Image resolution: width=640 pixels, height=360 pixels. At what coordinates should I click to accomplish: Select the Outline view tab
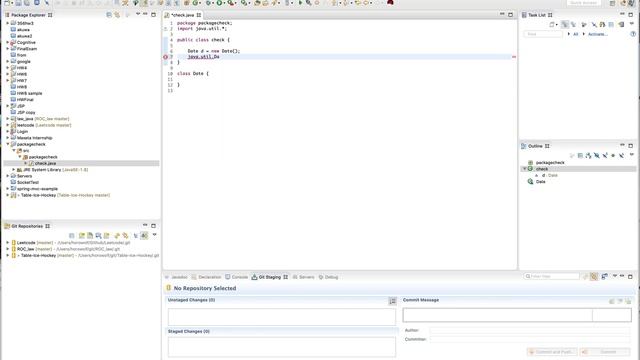[x=536, y=146]
